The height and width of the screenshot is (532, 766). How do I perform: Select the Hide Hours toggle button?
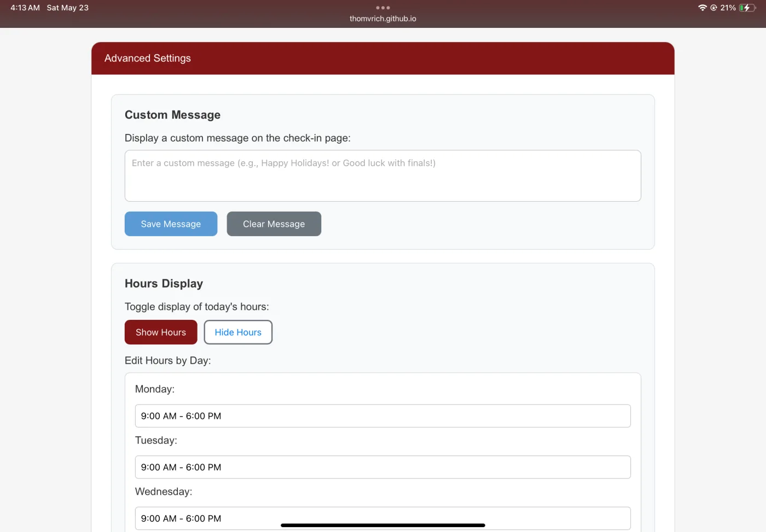tap(238, 332)
